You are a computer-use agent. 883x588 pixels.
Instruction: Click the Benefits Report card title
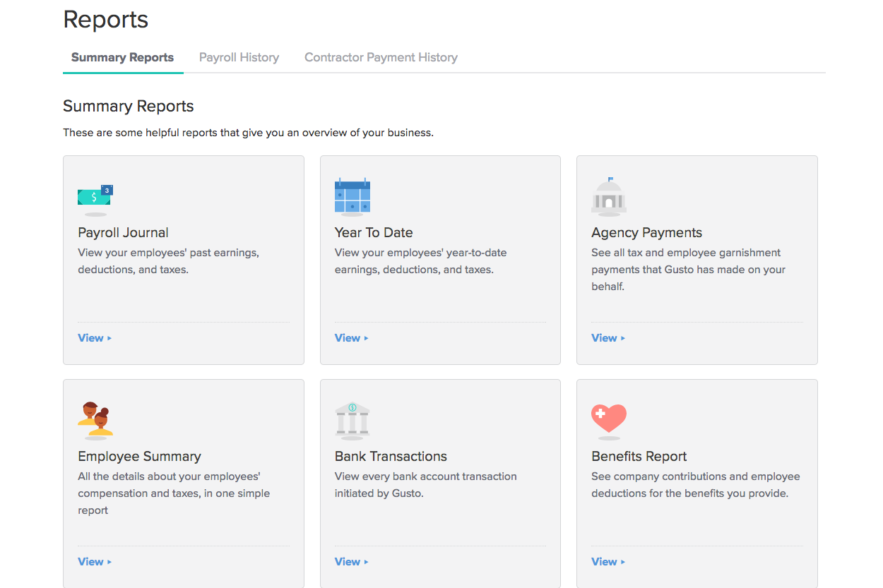click(639, 456)
